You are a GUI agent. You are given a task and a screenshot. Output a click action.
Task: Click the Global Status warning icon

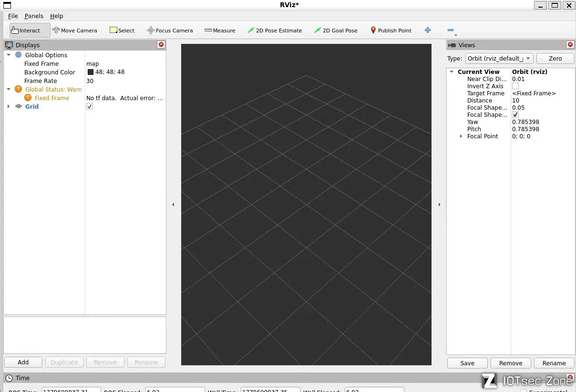pyautogui.click(x=19, y=89)
